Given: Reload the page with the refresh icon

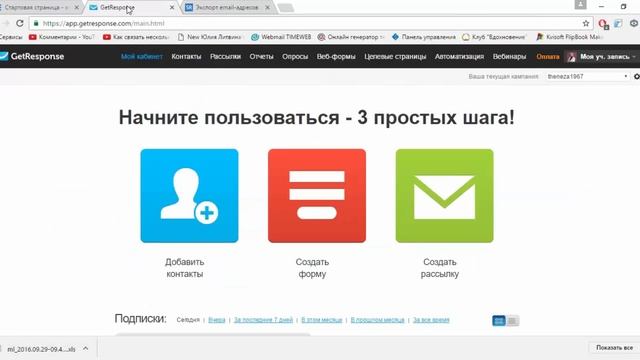Looking at the screenshot, I should point(20,23).
